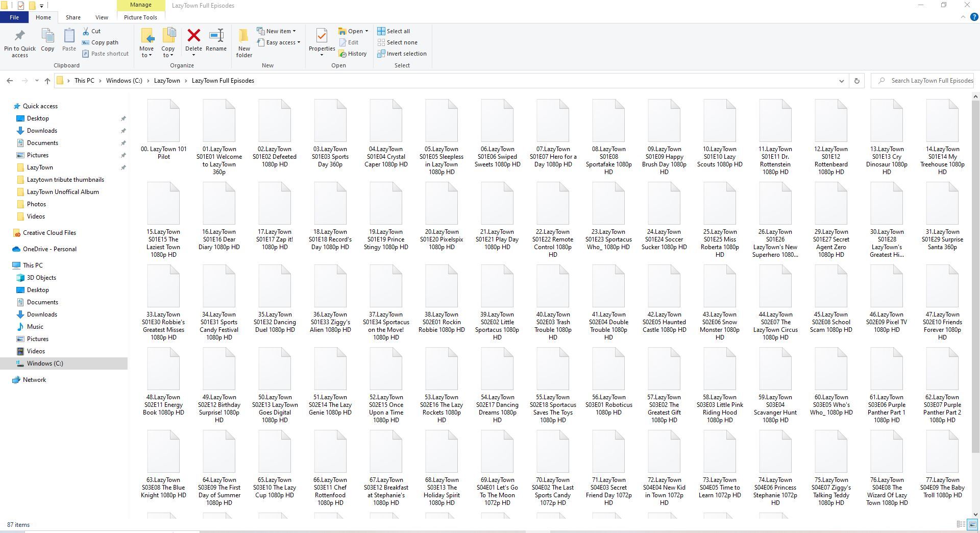Switch to large icons view in status bar
The image size is (980, 533).
point(972,524)
